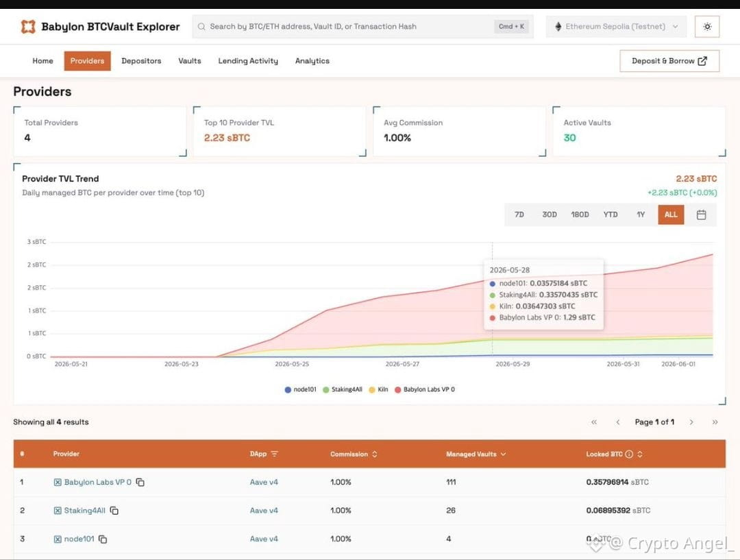Select the 1Y chart range
Viewport: 740px width, 560px height.
click(x=641, y=215)
